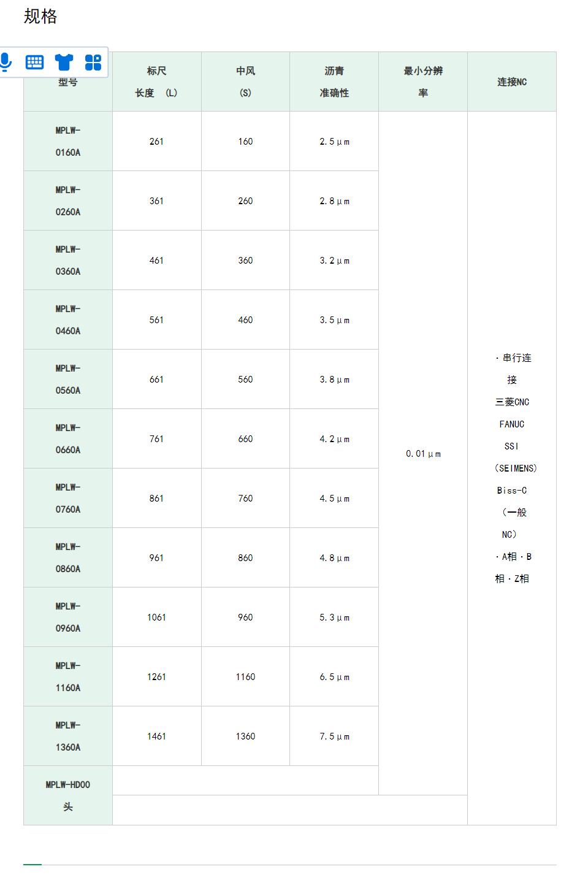Click the 沥青准确性 column header
This screenshot has height=880, width=588.
334,82
